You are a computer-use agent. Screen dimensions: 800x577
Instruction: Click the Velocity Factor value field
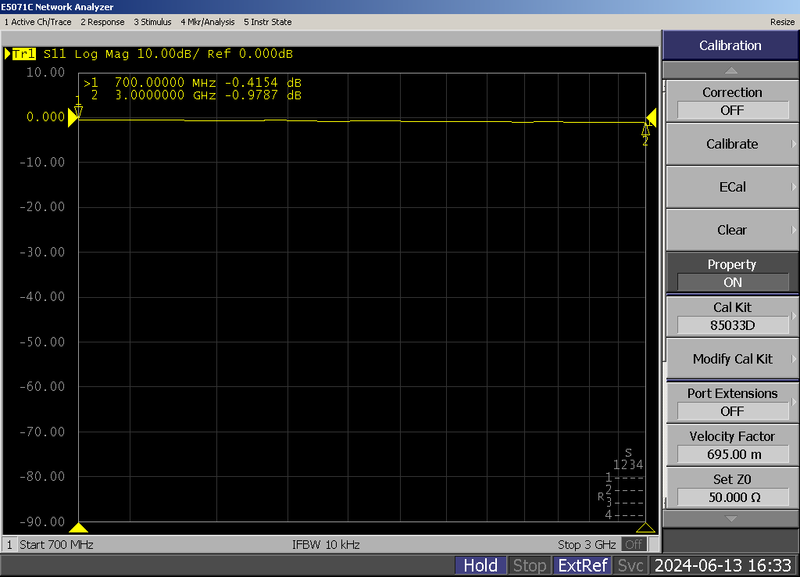[731, 454]
